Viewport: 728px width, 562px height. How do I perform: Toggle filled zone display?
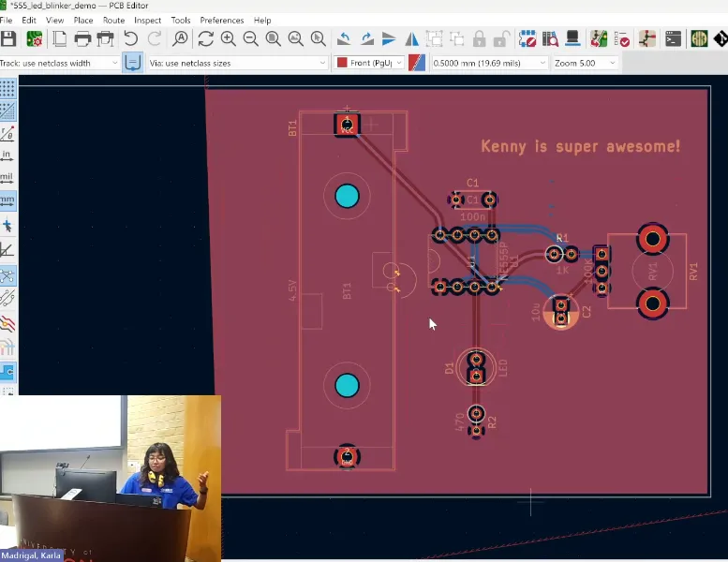tap(7, 371)
